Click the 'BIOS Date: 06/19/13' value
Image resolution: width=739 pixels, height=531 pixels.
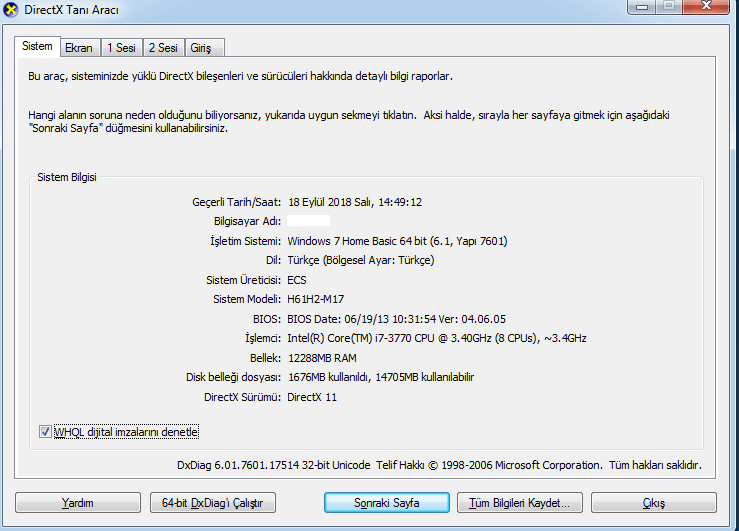click(338, 319)
